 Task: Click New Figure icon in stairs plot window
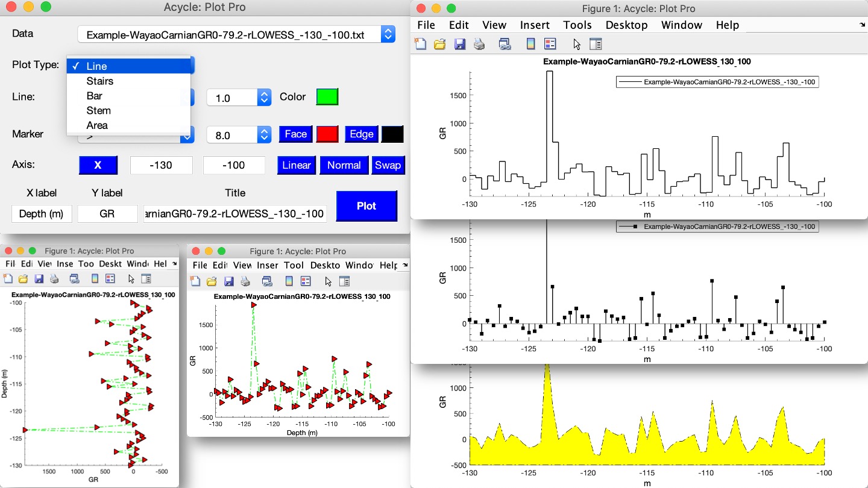[420, 44]
